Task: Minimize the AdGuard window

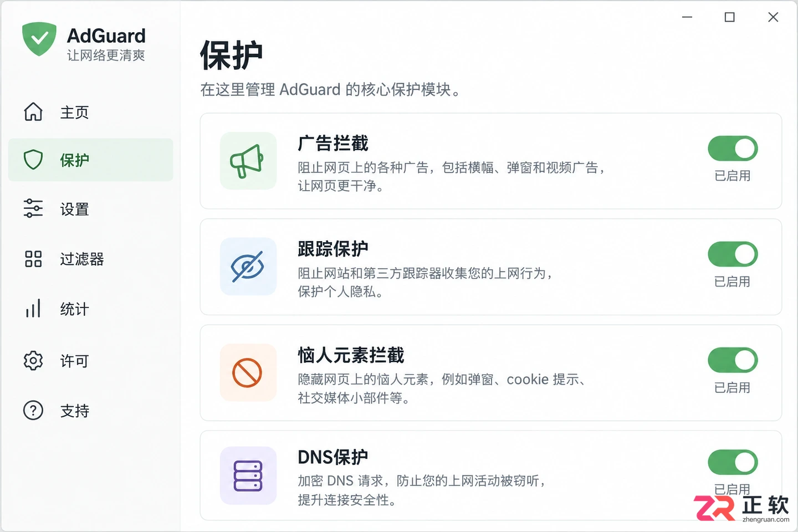Action: [687, 17]
